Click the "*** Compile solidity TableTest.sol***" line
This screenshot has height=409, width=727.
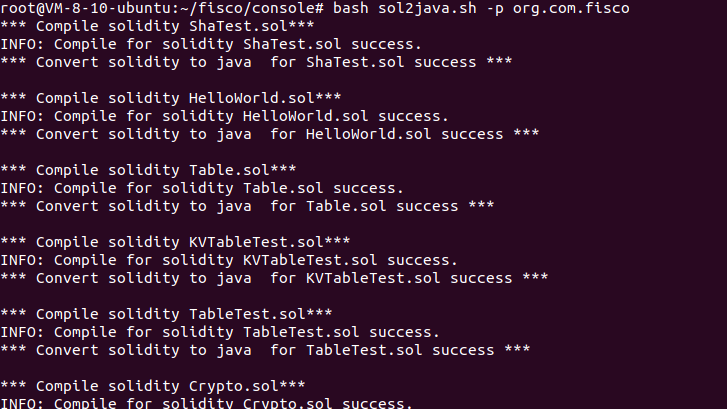coord(166,314)
